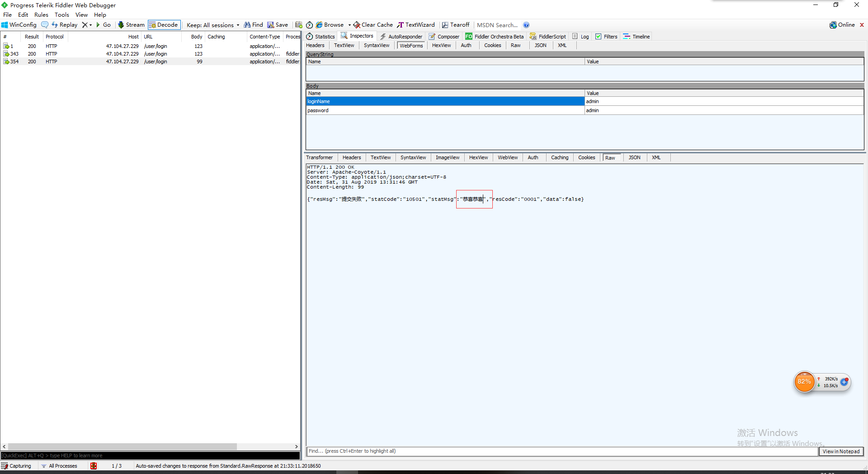The height and width of the screenshot is (474, 868).
Task: Open the Rules menu
Action: (41, 15)
